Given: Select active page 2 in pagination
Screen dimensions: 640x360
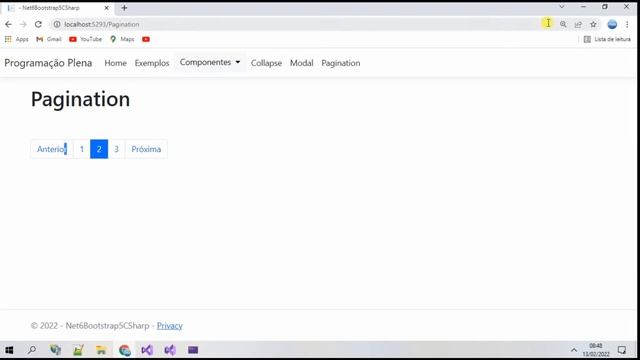Looking at the screenshot, I should 99,149.
